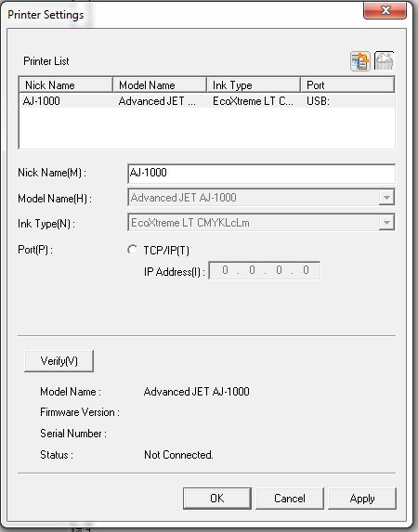Confirm settings with the OK button

tap(217, 499)
